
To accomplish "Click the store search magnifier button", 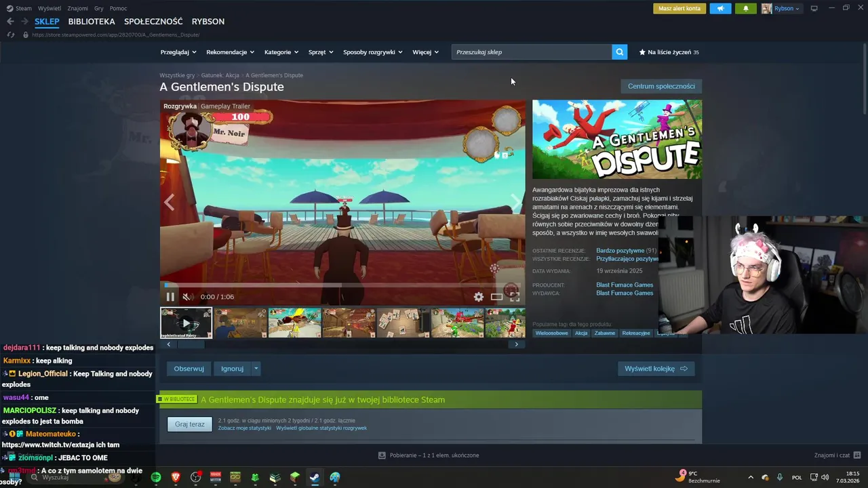I will tap(619, 52).
